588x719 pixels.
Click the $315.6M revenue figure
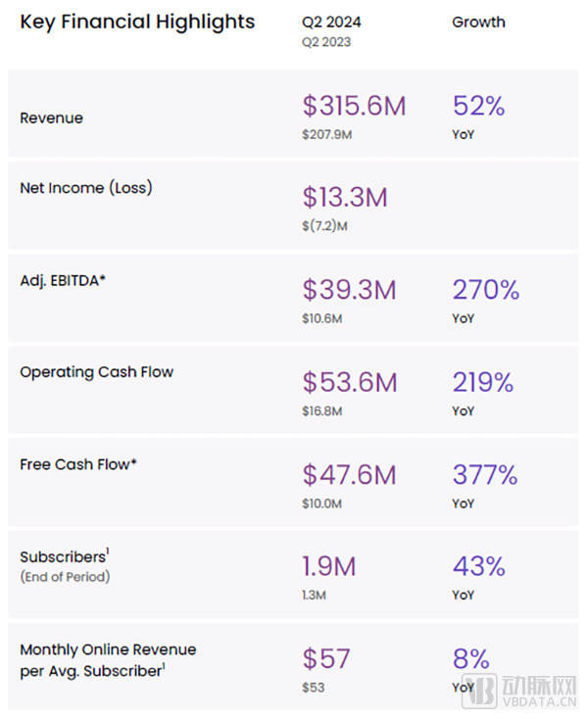coord(354,106)
